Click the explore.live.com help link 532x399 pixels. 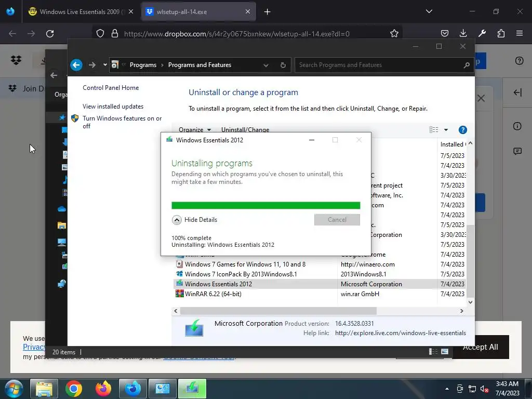[x=401, y=333]
